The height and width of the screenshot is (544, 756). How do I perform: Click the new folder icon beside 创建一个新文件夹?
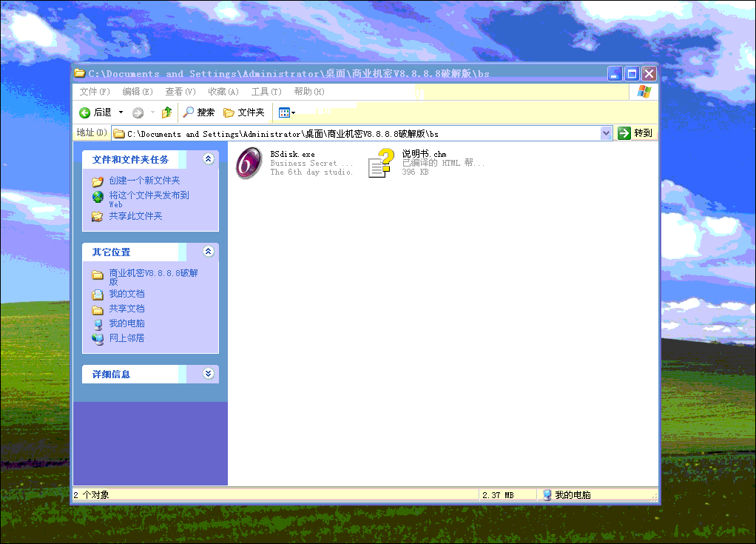[98, 182]
